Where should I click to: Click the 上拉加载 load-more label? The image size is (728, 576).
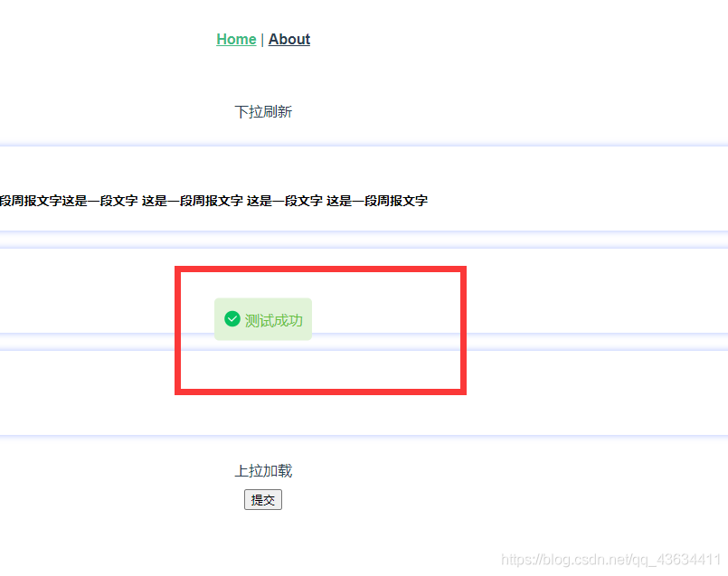(263, 471)
